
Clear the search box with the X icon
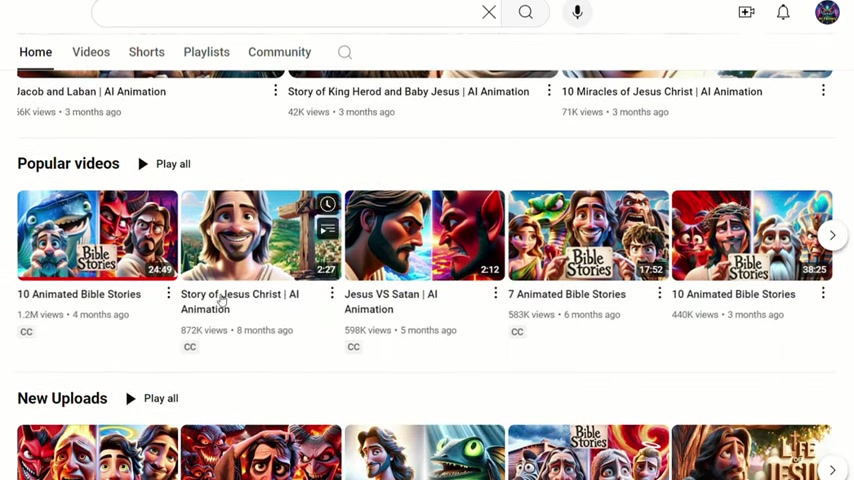[489, 12]
